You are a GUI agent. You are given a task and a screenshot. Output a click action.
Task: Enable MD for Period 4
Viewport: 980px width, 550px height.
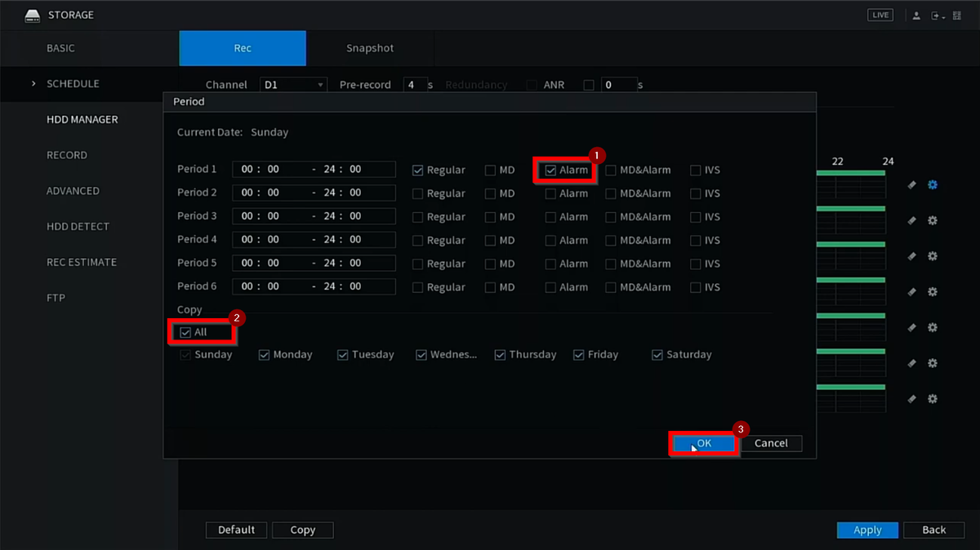pos(490,241)
